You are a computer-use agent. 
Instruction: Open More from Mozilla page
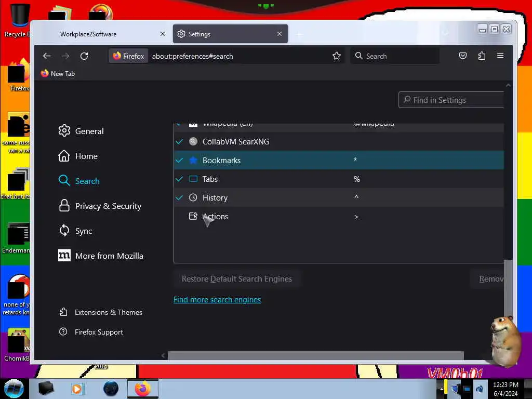pyautogui.click(x=101, y=256)
